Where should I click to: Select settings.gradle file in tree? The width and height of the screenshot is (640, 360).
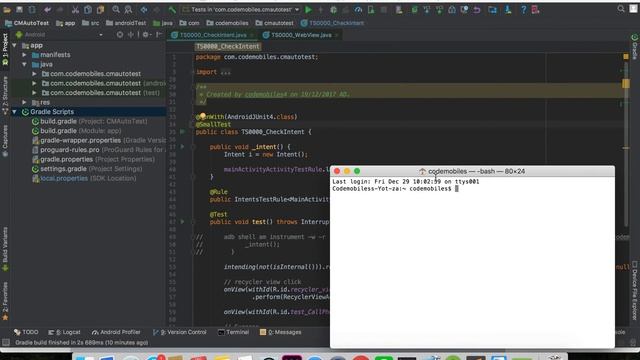pos(87,169)
